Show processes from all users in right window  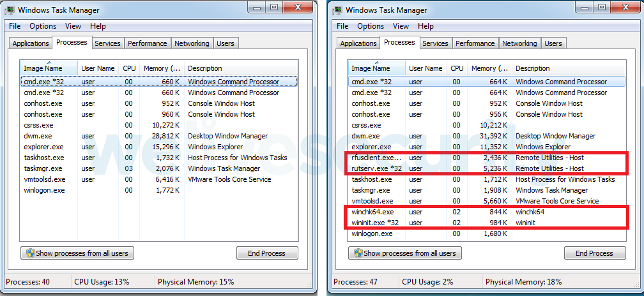[404, 253]
